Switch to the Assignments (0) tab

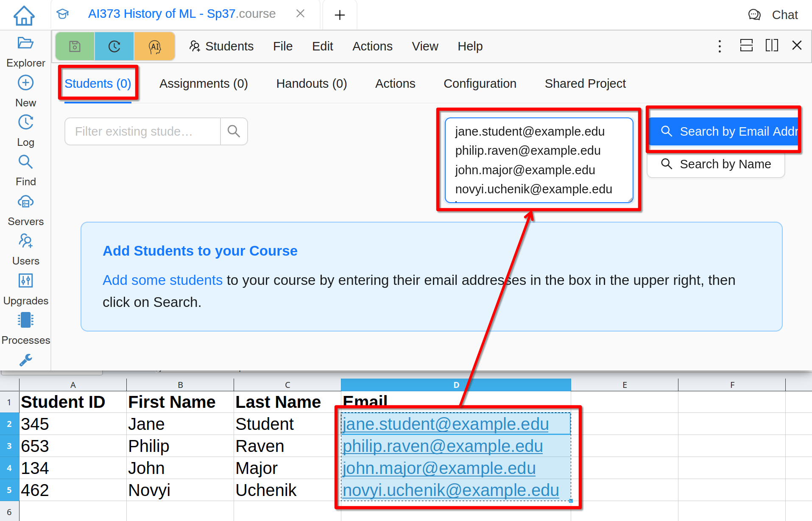[204, 84]
